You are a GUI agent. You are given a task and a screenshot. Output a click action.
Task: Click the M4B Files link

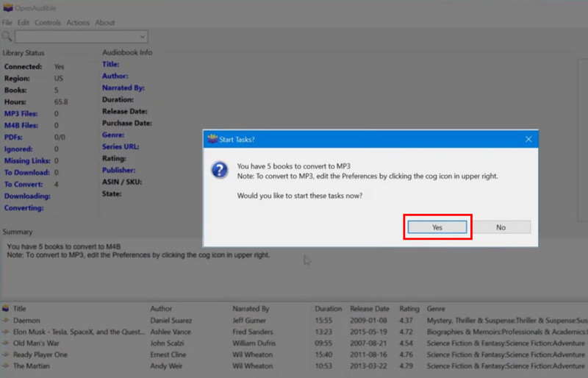pyautogui.click(x=21, y=125)
